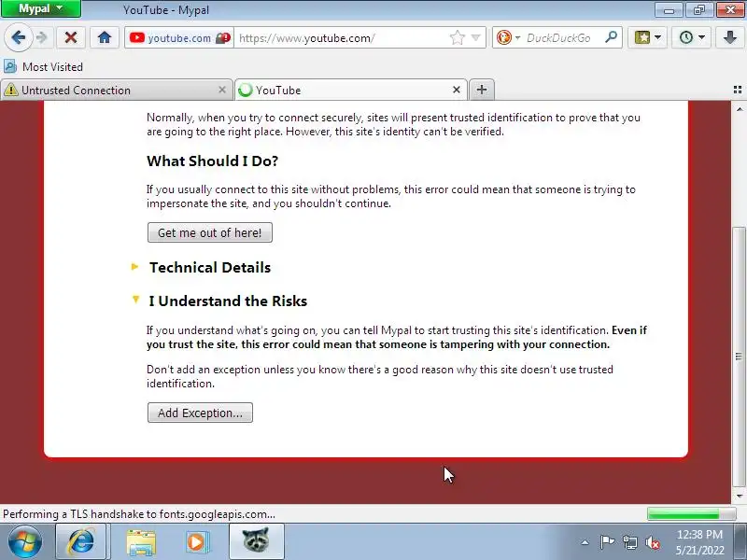The height and width of the screenshot is (560, 747).
Task: Close the YouTube tab
Action: (x=457, y=90)
